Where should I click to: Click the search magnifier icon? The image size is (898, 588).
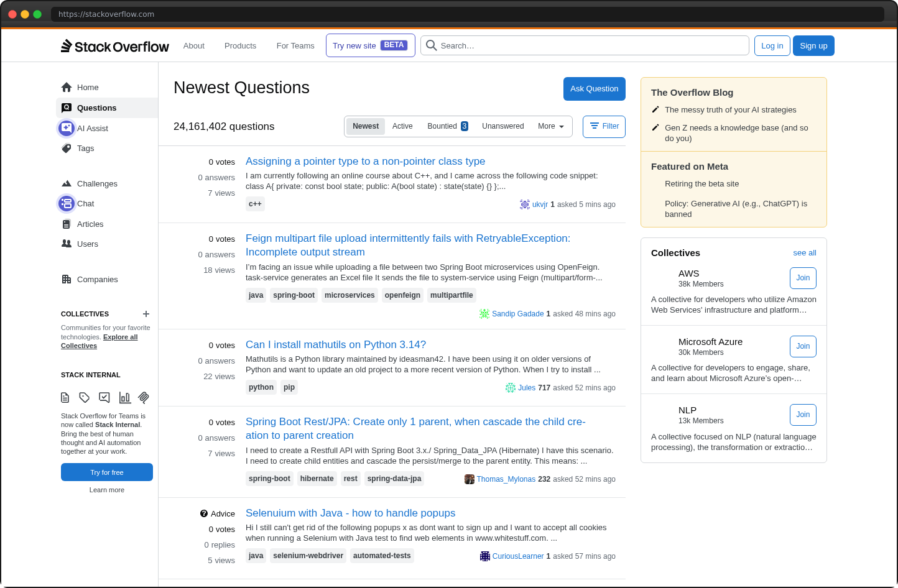(432, 45)
